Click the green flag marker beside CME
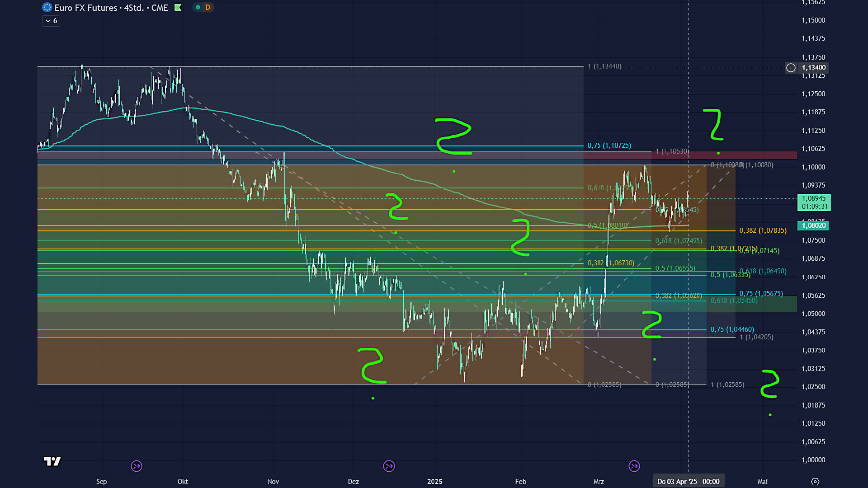868x488 pixels. point(178,7)
